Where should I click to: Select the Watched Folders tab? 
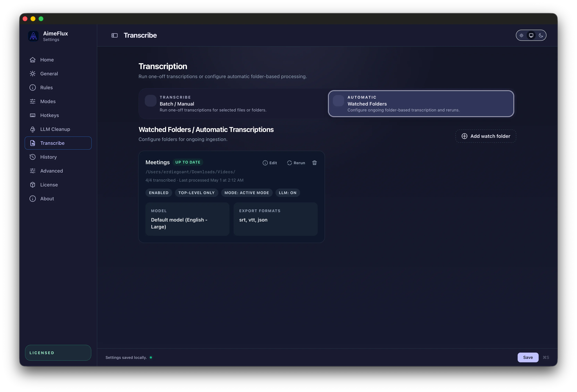421,104
